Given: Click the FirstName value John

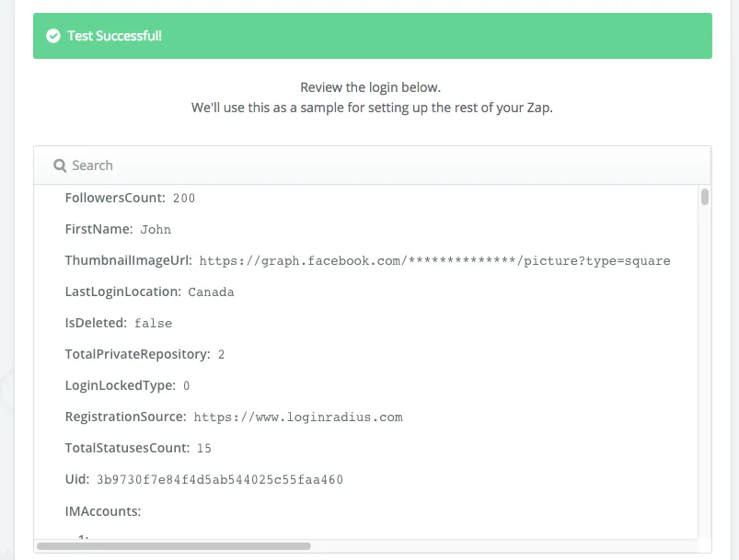Looking at the screenshot, I should (156, 229).
